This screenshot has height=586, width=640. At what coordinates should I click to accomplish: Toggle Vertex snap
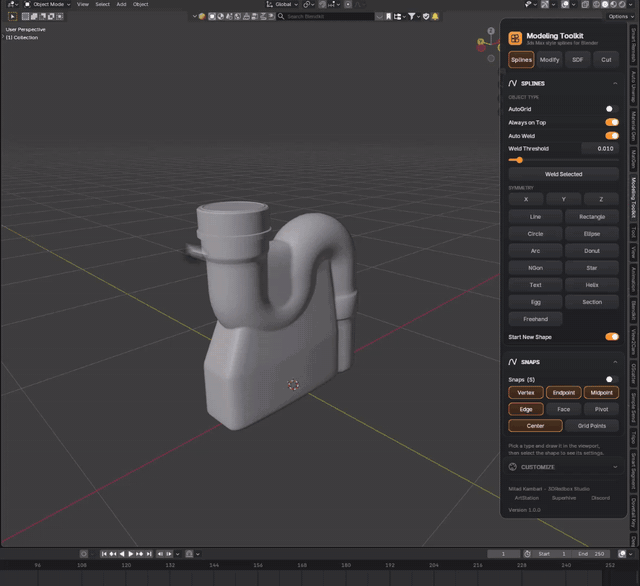[526, 393]
